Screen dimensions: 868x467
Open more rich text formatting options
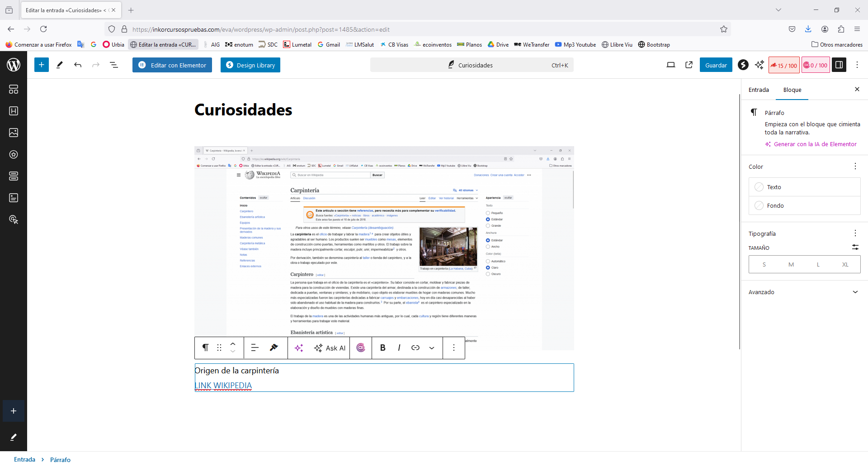[x=432, y=348]
